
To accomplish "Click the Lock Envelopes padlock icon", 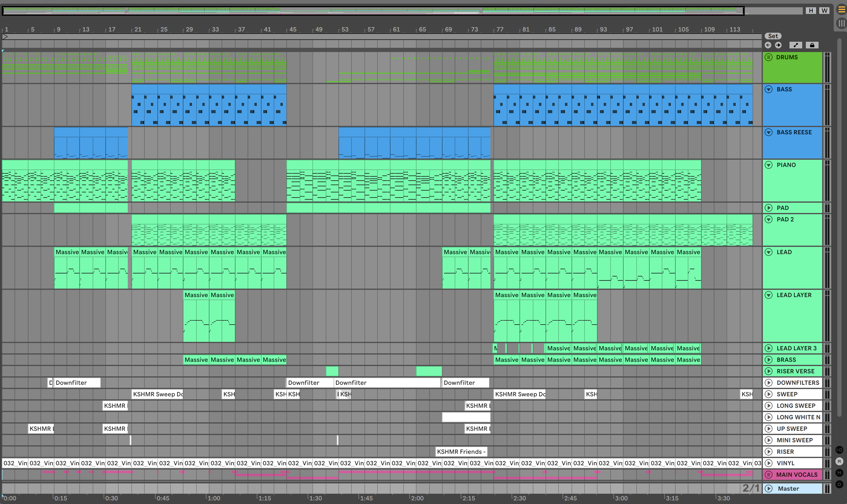I will pos(812,45).
